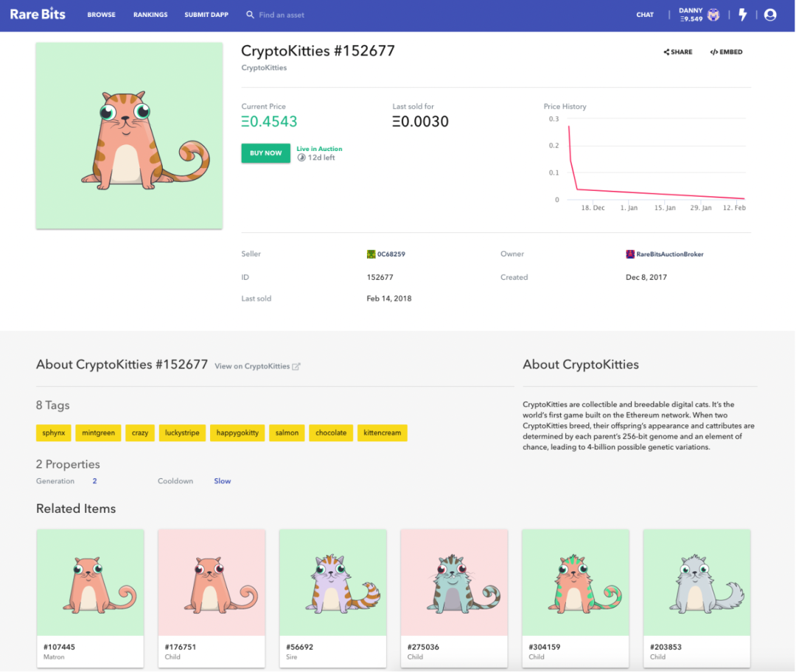Click the Live in Auction status text

tap(319, 149)
